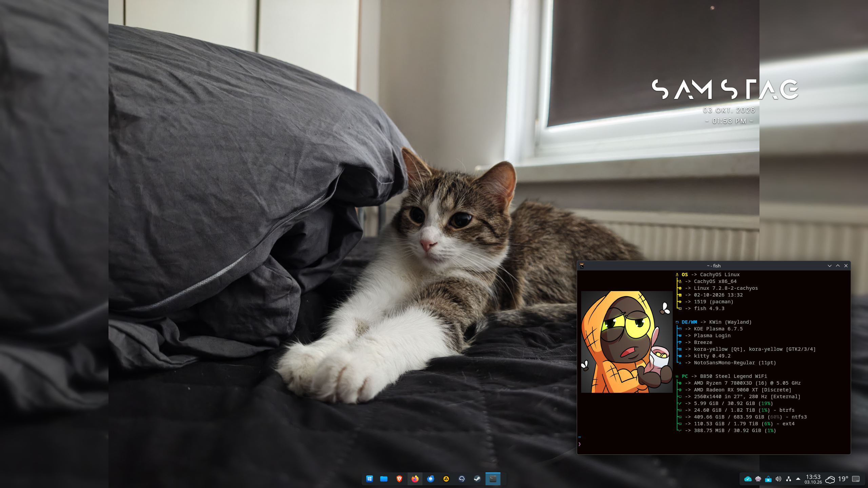The width and height of the screenshot is (868, 488).
Task: Click the hooded character image in terminal
Action: 627,342
